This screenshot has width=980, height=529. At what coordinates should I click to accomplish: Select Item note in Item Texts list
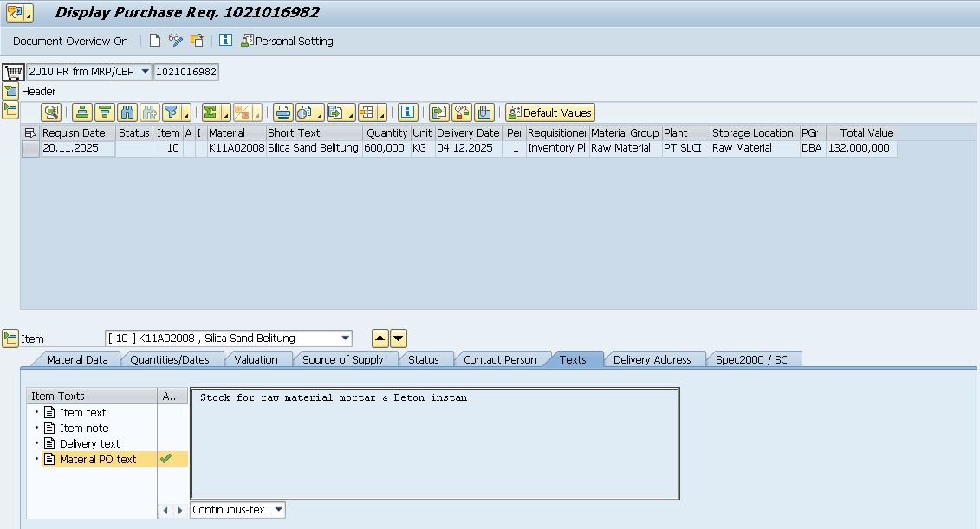click(x=84, y=428)
